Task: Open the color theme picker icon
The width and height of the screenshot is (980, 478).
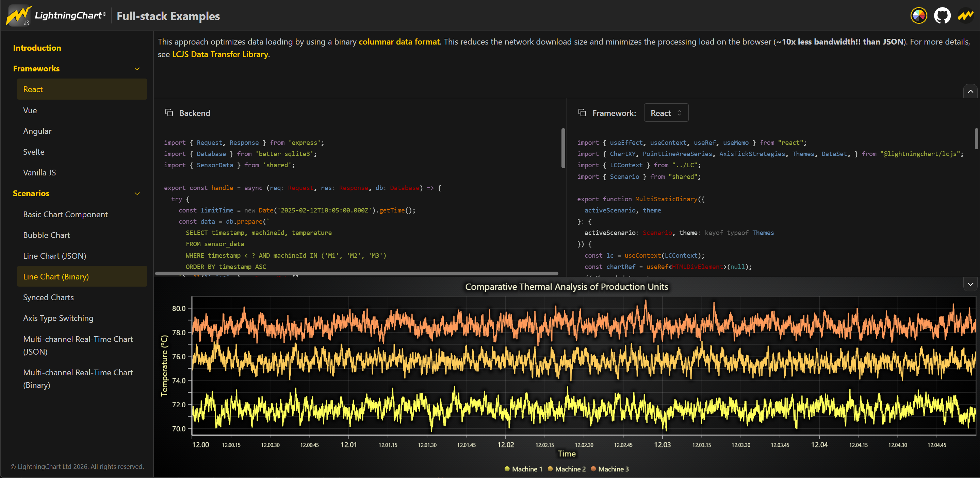Action: [x=918, y=16]
